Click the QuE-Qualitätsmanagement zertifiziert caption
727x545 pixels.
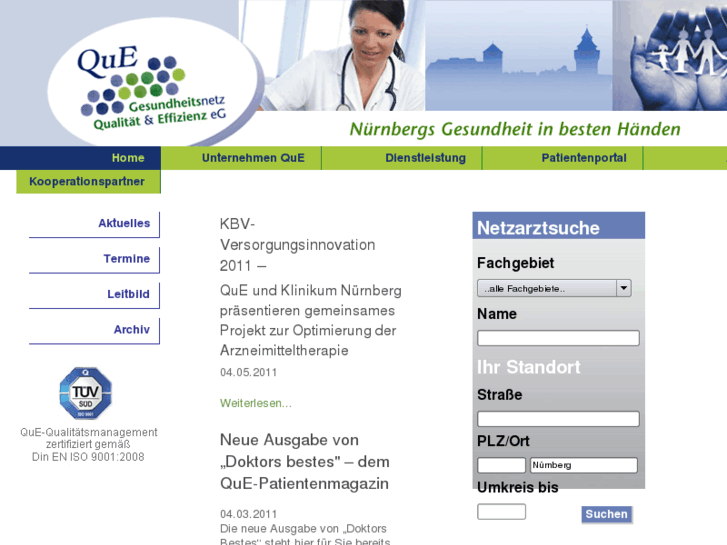89,445
